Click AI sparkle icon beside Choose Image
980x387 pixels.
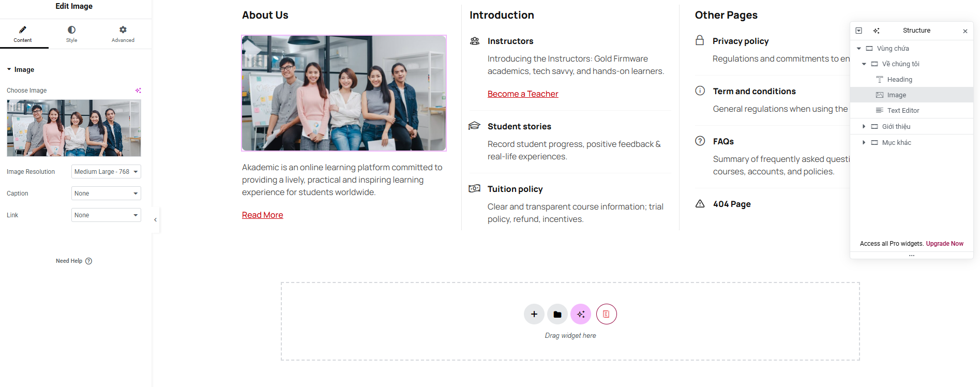point(138,91)
